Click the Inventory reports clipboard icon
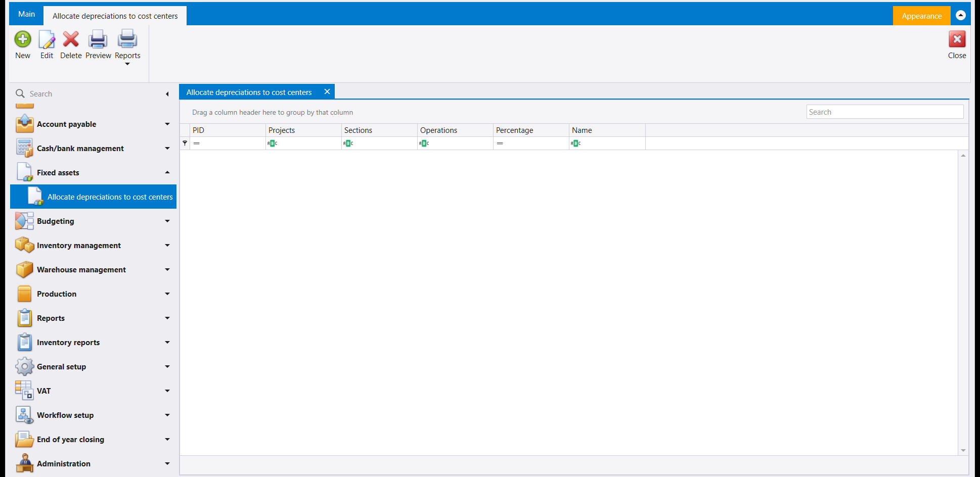This screenshot has width=980, height=477. [x=24, y=342]
